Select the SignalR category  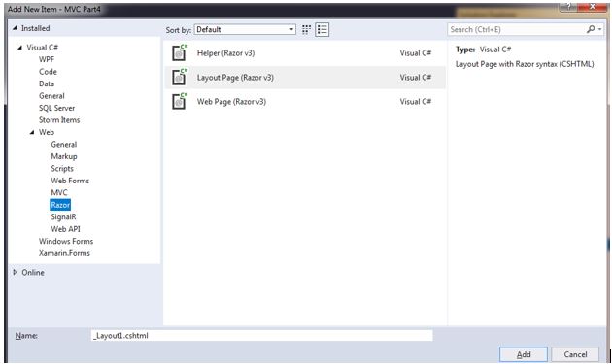pos(63,216)
